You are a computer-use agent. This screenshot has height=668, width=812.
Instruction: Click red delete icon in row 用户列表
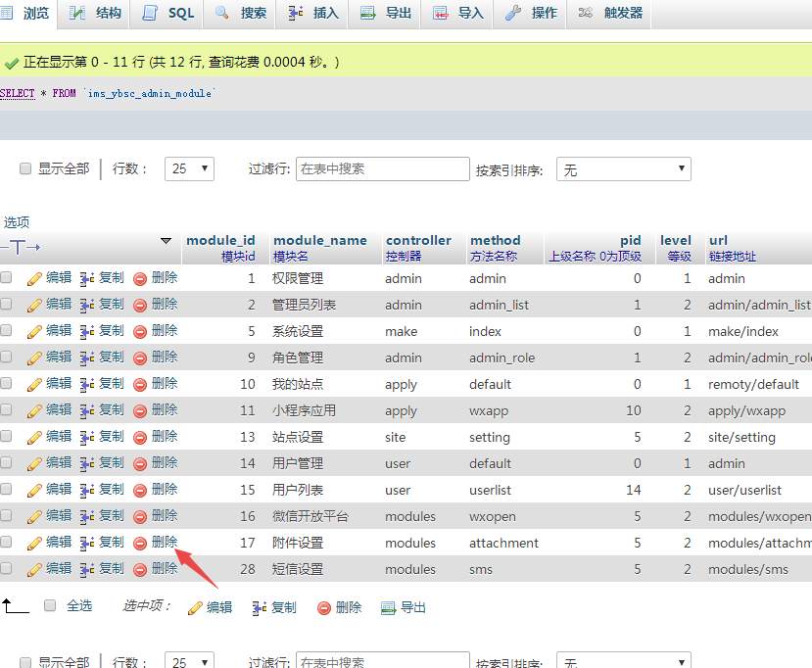140,491
